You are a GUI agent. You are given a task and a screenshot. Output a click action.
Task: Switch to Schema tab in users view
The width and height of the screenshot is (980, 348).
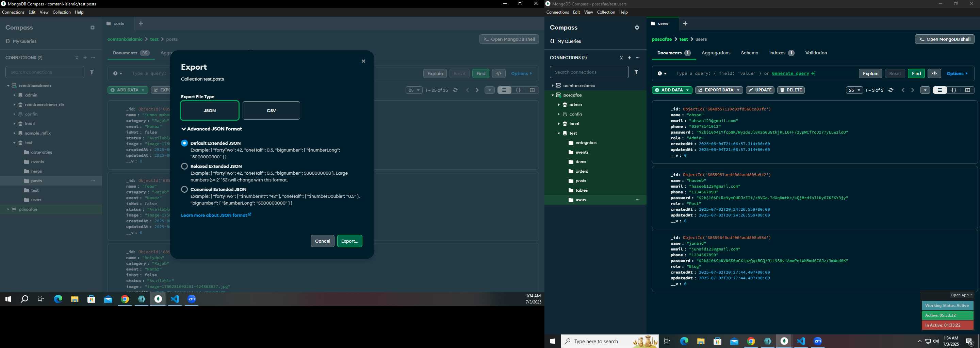coord(749,53)
